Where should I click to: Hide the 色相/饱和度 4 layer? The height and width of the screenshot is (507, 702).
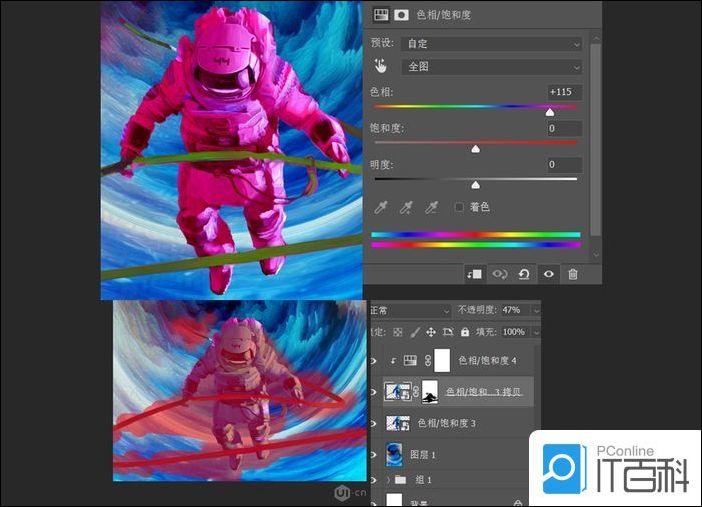(373, 361)
